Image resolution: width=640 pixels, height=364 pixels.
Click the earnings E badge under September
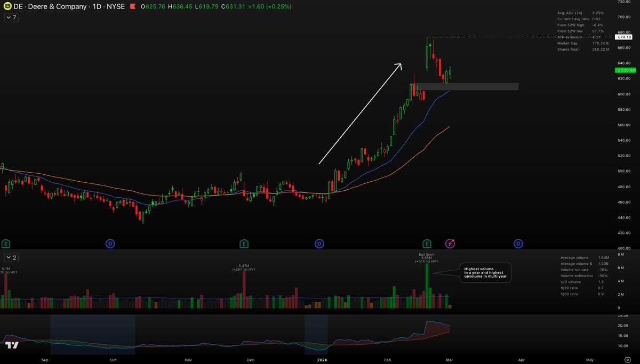click(x=5, y=243)
